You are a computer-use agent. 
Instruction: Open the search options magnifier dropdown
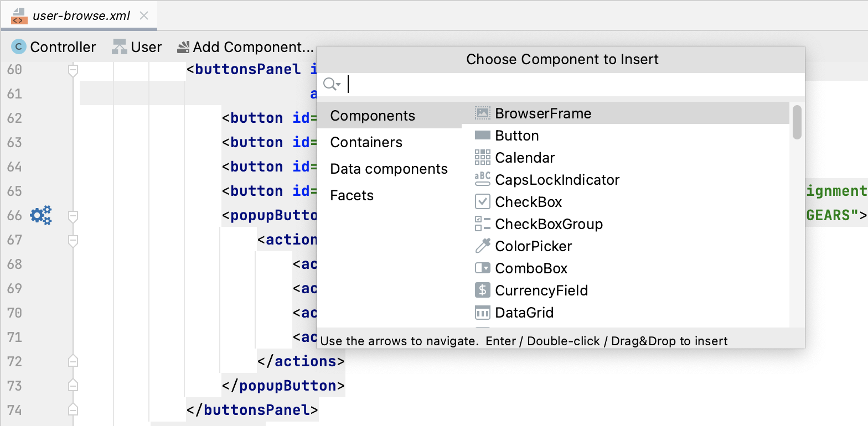332,84
